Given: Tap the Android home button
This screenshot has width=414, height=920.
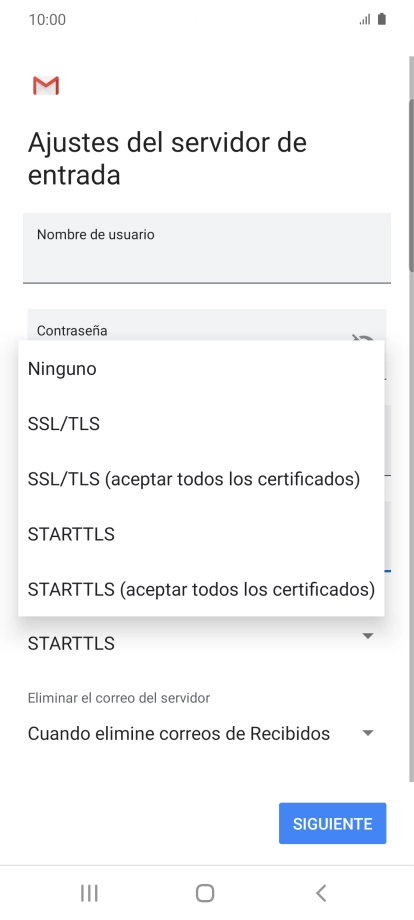Looking at the screenshot, I should (x=205, y=893).
